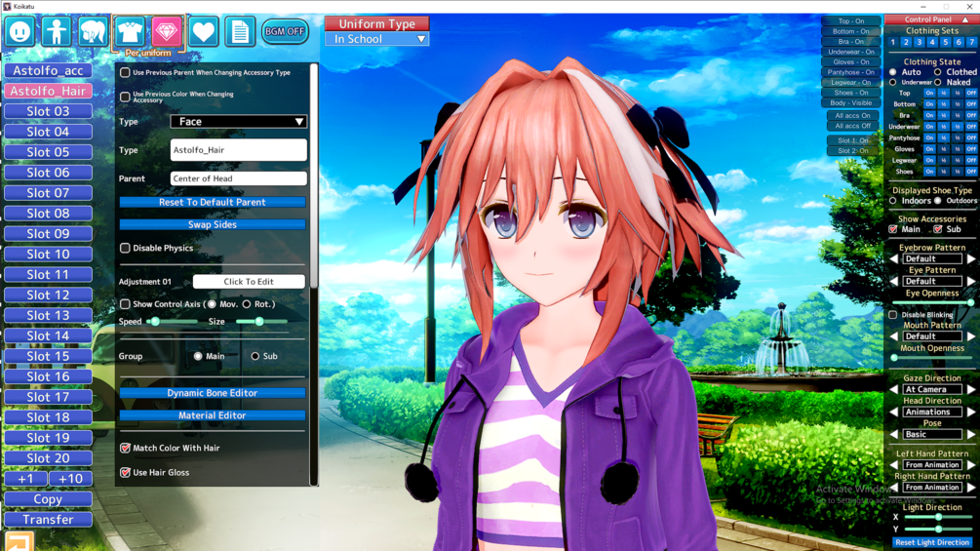Click Reset Light Direction button
Image resolution: width=980 pixels, height=551 pixels.
932,542
